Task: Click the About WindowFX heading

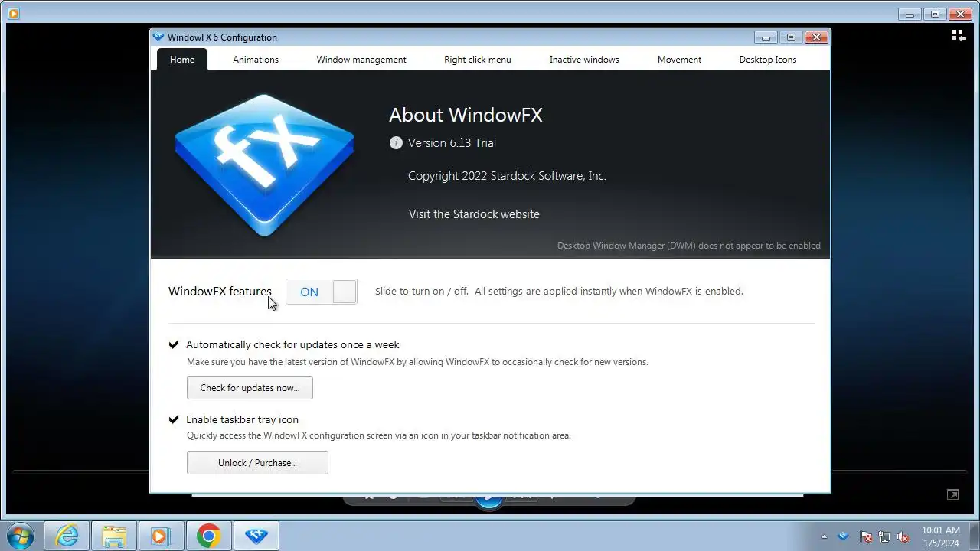Action: click(465, 116)
